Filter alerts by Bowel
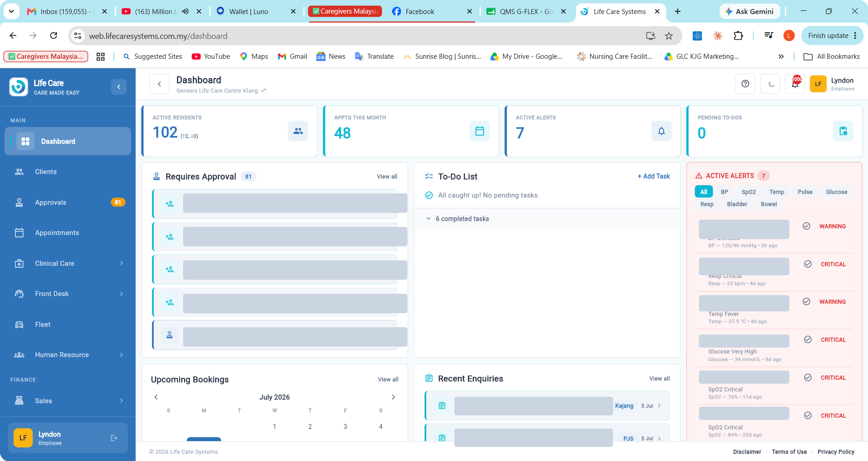This screenshot has width=868, height=461. [769, 204]
